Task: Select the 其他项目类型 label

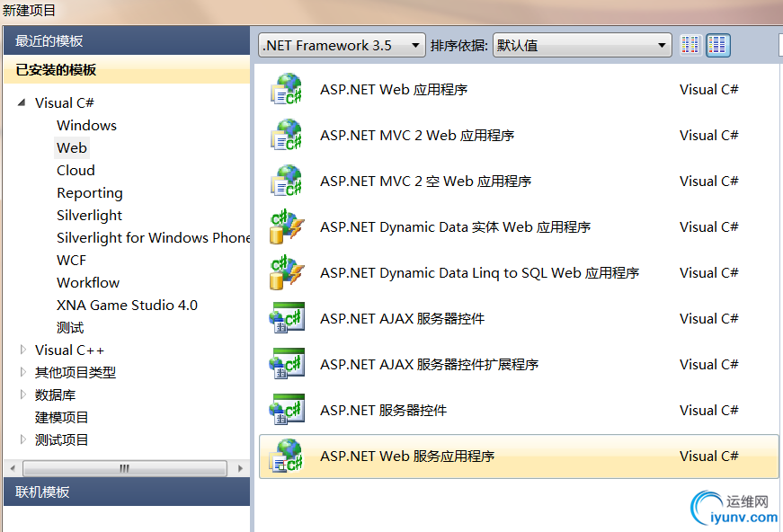Action: point(76,372)
